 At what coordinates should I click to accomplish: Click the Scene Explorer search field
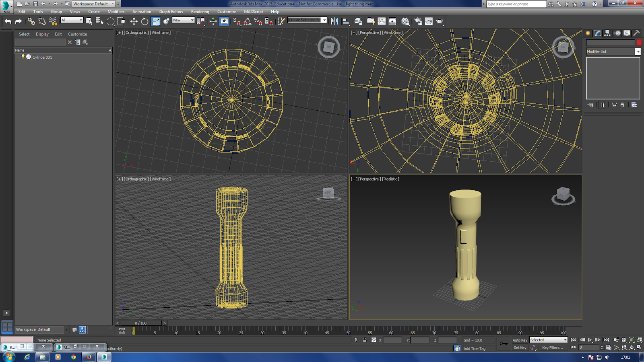[40, 42]
